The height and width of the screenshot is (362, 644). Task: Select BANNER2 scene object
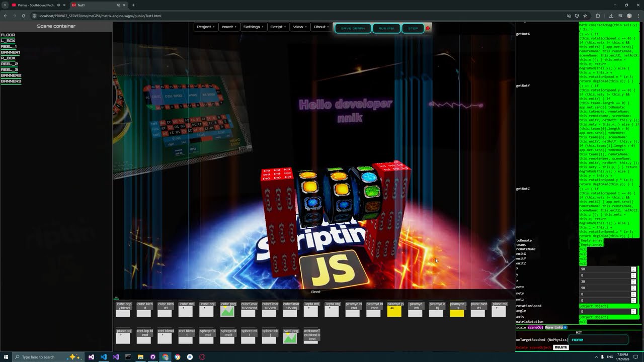(11, 75)
